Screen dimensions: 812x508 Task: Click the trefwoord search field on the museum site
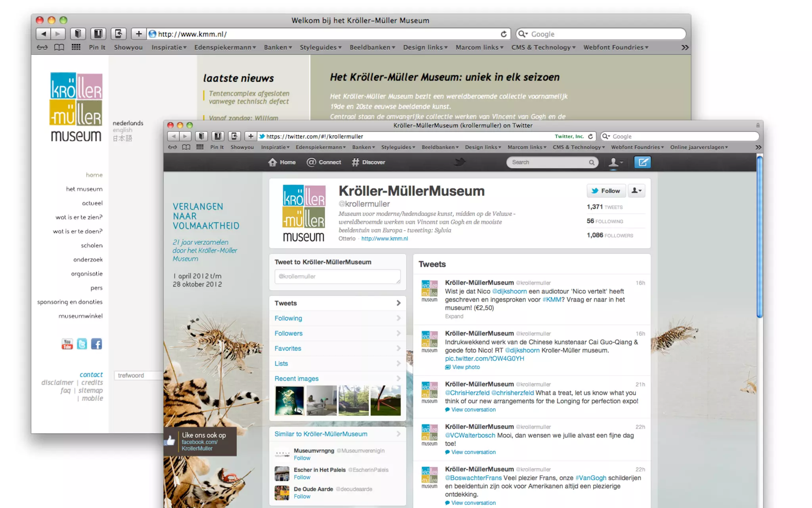pyautogui.click(x=139, y=375)
